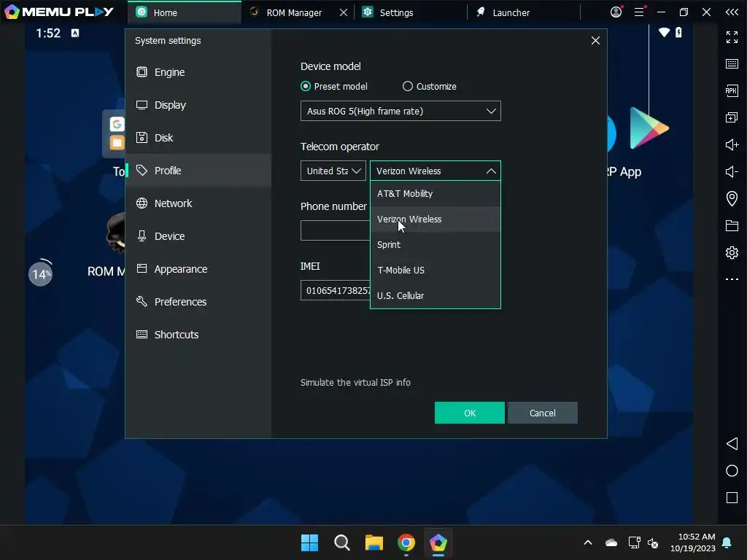Choose T-Mobile US from the operator list
The width and height of the screenshot is (747, 560).
[435, 270]
